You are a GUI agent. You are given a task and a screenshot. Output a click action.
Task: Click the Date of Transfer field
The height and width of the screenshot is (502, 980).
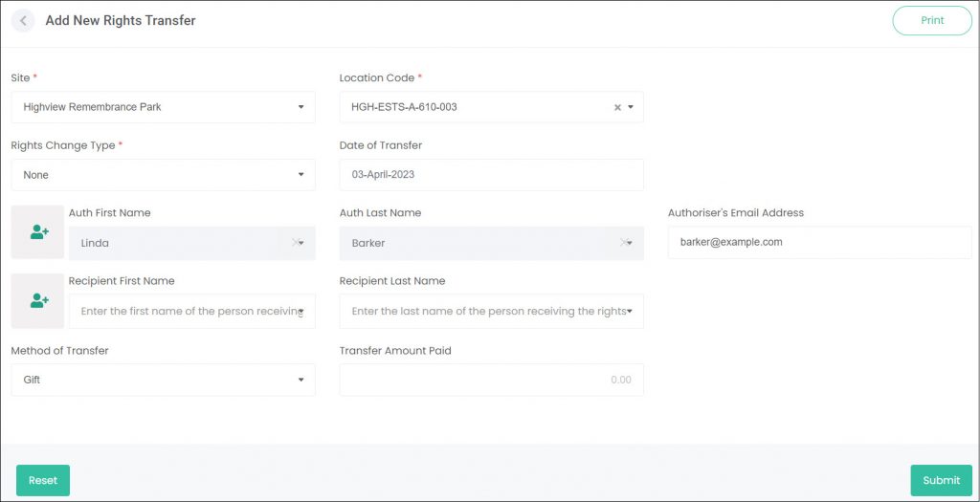tap(491, 175)
